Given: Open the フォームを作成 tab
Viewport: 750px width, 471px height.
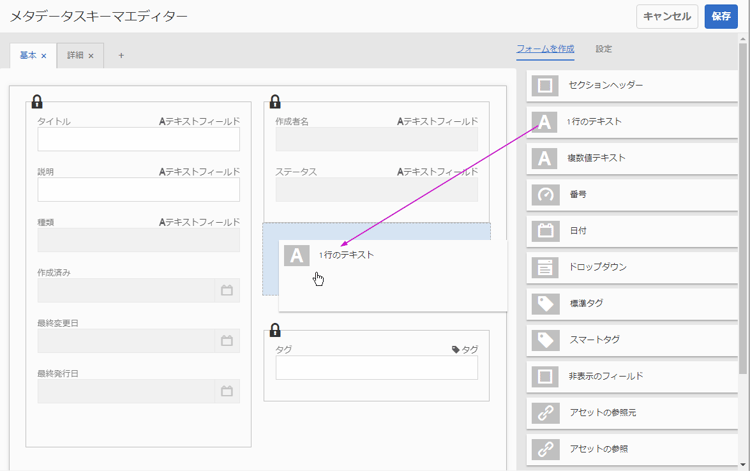Looking at the screenshot, I should [545, 49].
